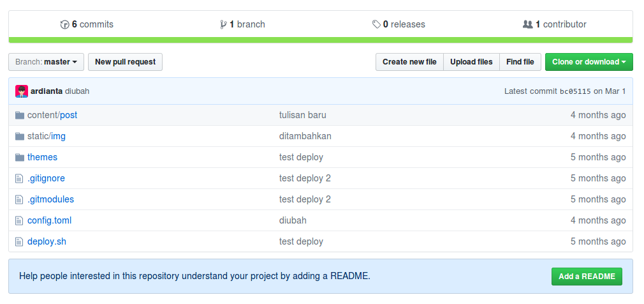Image resolution: width=644 pixels, height=304 pixels.
Task: Open the .gitignore file link
Action: 46,178
